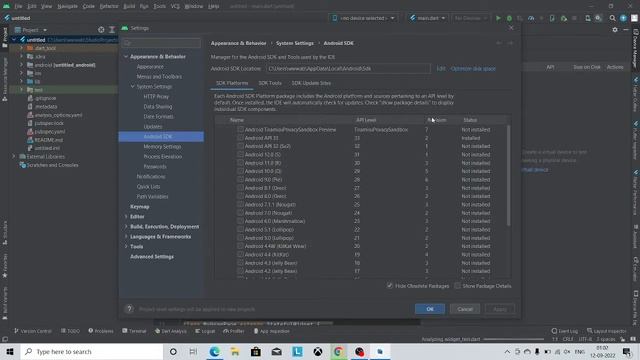Expand Editor settings group
This screenshot has height=360, width=640.
tap(126, 217)
